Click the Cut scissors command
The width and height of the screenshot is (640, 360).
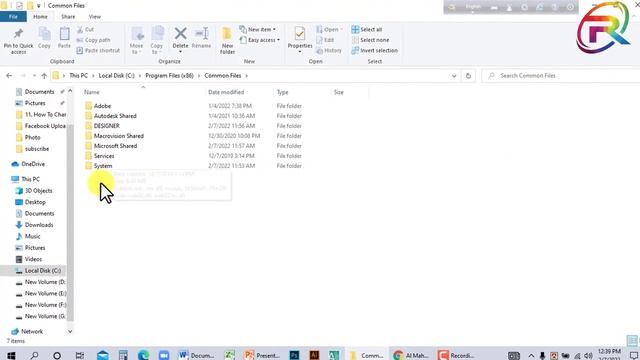[86, 29]
